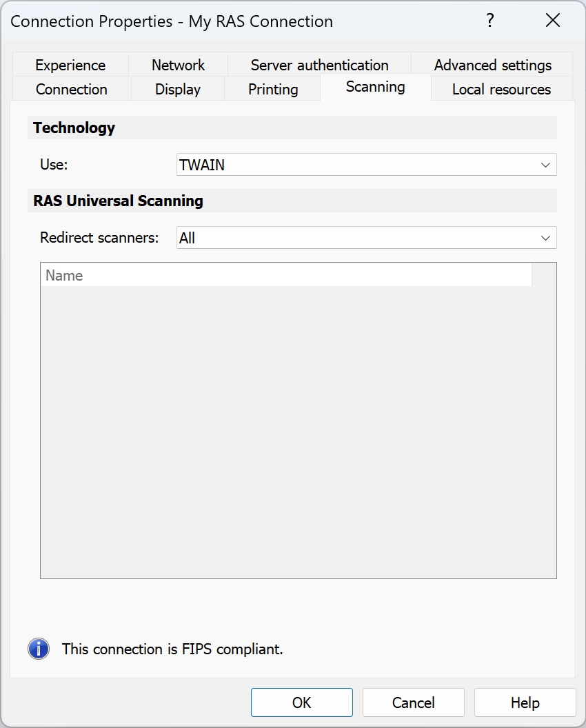
Task: Open the Technology 'Use' dropdown showing TWAIN
Action: [x=366, y=165]
